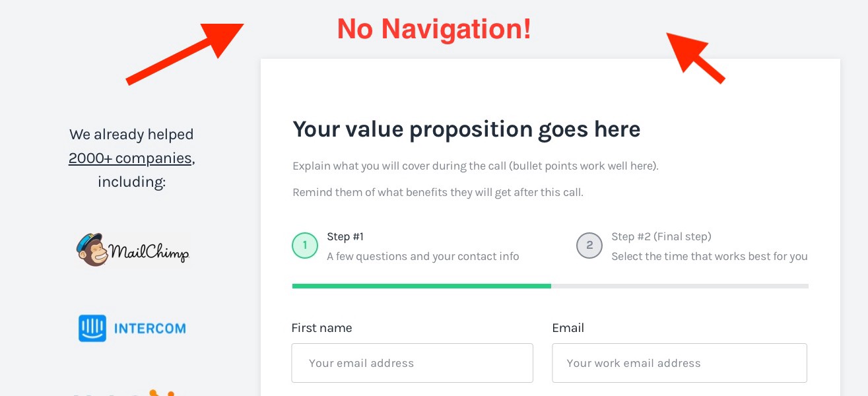Click the Intercom logo icon
The image size is (868, 396).
92,328
